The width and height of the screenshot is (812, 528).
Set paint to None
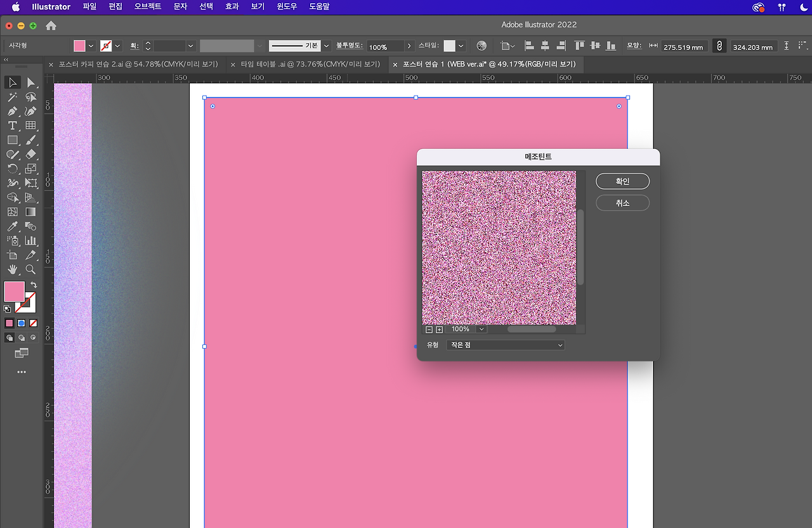pyautogui.click(x=33, y=323)
